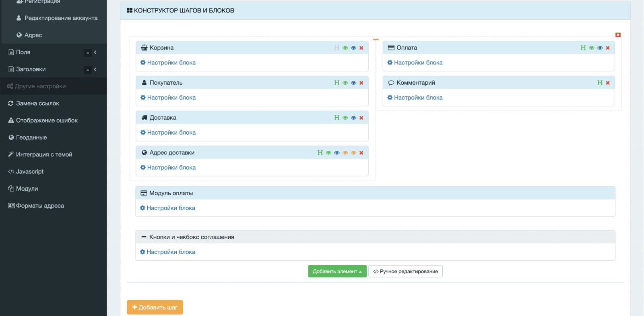Toggle blue eye in Покупатель block

[353, 83]
